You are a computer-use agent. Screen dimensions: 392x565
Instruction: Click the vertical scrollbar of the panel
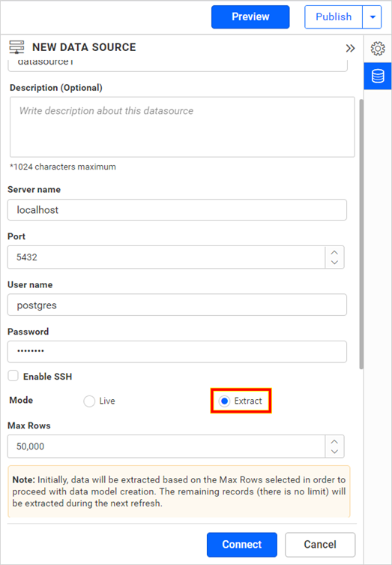[361, 234]
